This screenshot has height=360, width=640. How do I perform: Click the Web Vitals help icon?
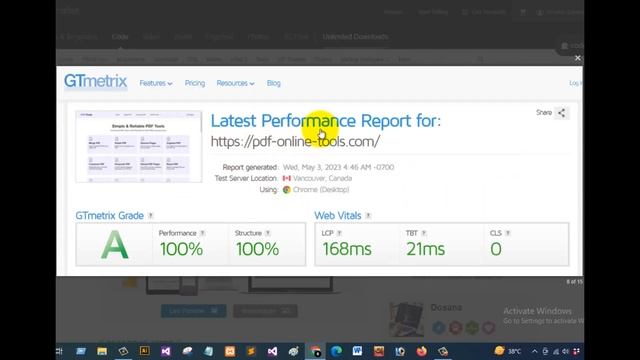point(368,216)
